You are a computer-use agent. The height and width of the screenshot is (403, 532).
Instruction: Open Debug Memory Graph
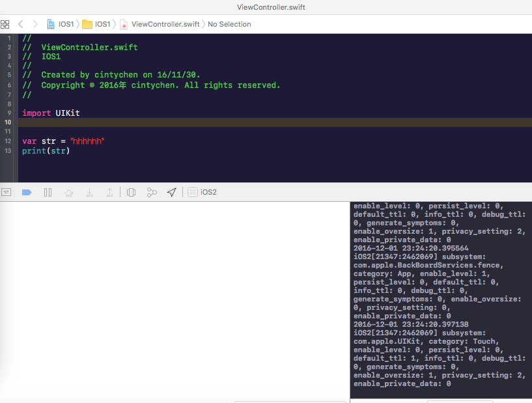152,192
